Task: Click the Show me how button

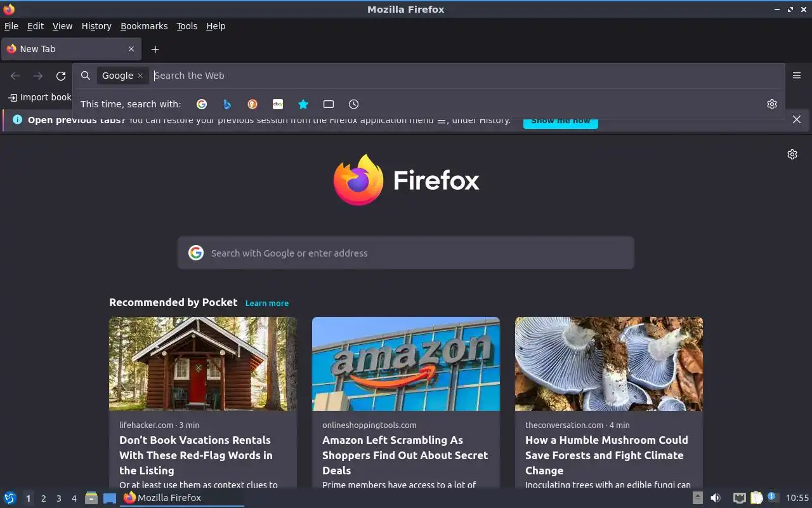Action: 561,121
